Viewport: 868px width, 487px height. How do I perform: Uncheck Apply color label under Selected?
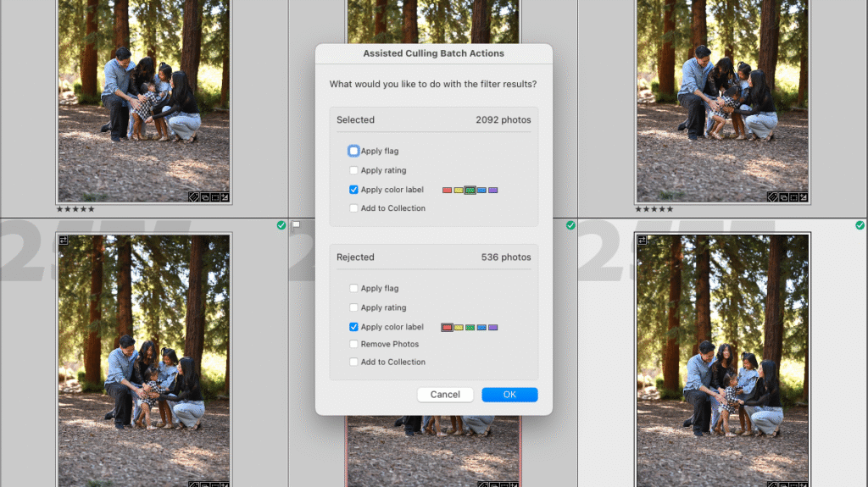353,190
